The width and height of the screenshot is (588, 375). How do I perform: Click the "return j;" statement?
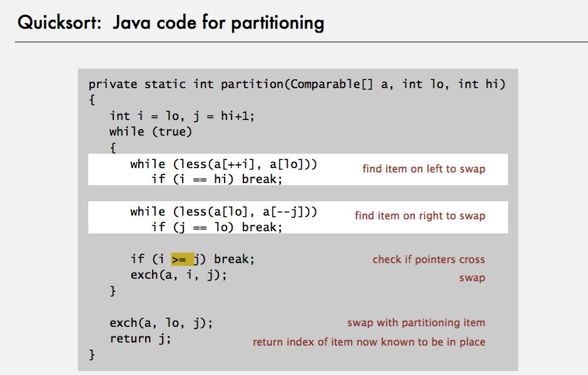coord(140,339)
